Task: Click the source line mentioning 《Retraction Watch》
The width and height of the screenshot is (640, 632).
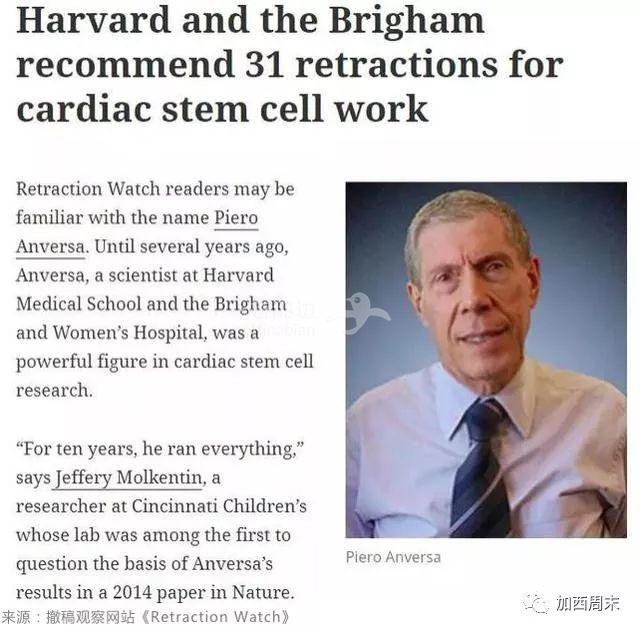Action: [146, 617]
